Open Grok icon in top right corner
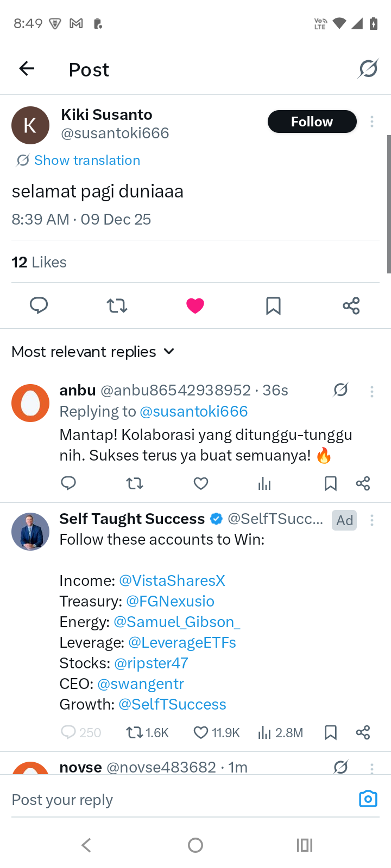391x868 pixels. coord(368,69)
